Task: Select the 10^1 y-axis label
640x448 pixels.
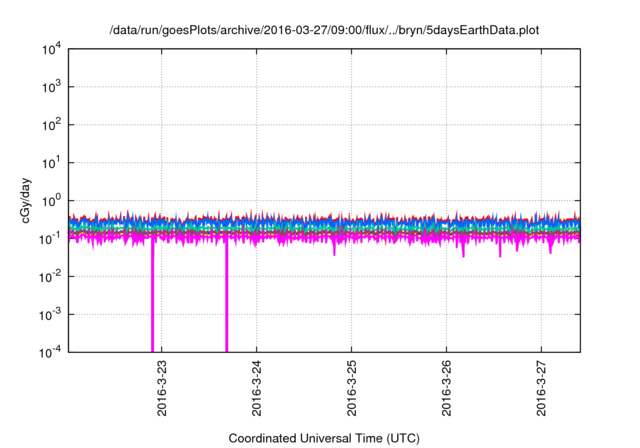Action: 52,163
